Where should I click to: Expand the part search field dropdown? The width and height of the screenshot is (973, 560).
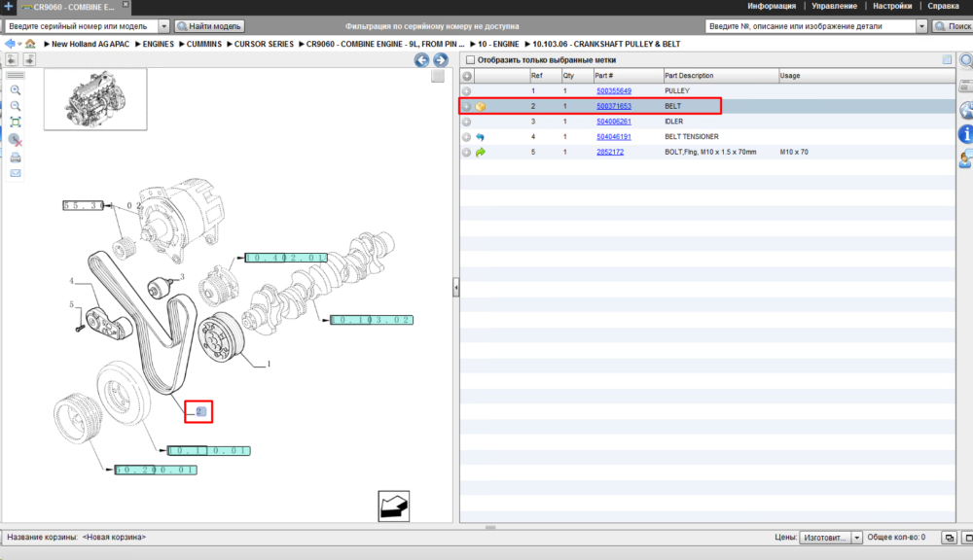click(x=921, y=26)
